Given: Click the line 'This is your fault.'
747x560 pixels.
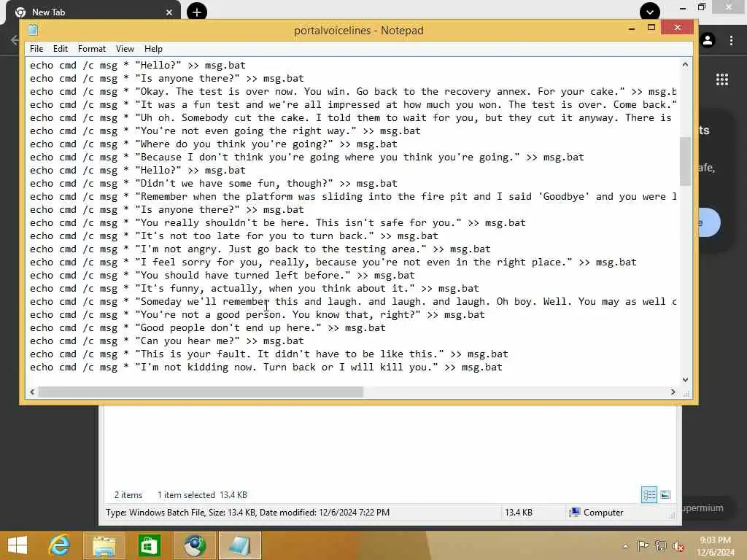Looking at the screenshot, I should pyautogui.click(x=268, y=354).
